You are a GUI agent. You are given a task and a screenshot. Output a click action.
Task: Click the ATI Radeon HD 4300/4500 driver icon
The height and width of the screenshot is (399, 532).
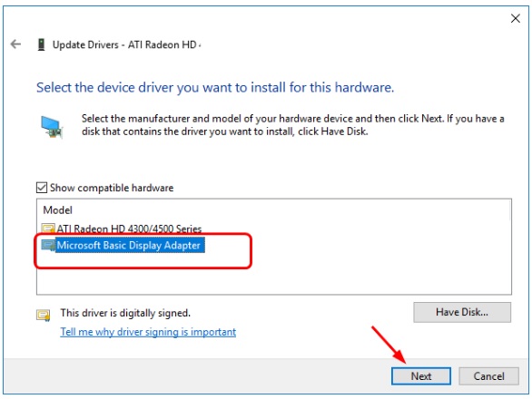pyautogui.click(x=48, y=229)
